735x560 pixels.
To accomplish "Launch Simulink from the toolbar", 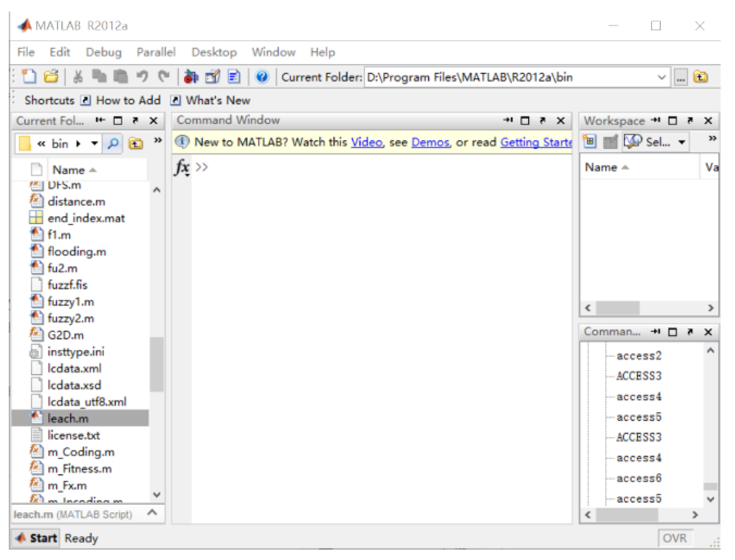I will [191, 76].
